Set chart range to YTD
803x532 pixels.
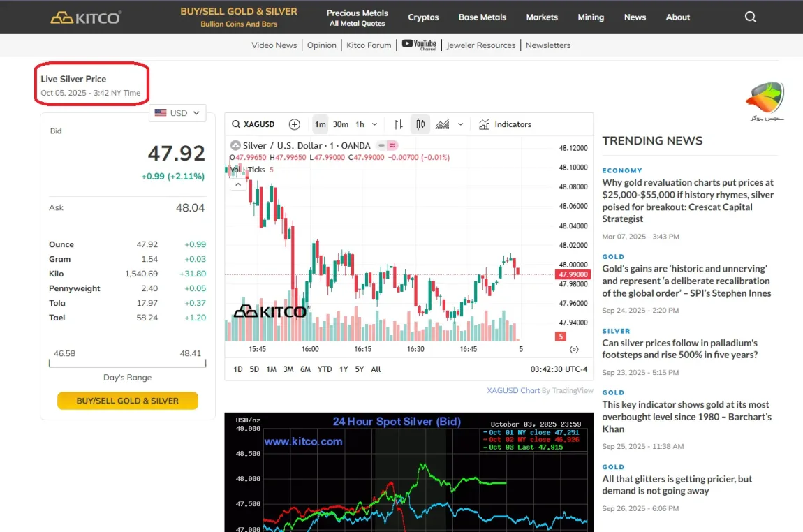point(325,369)
